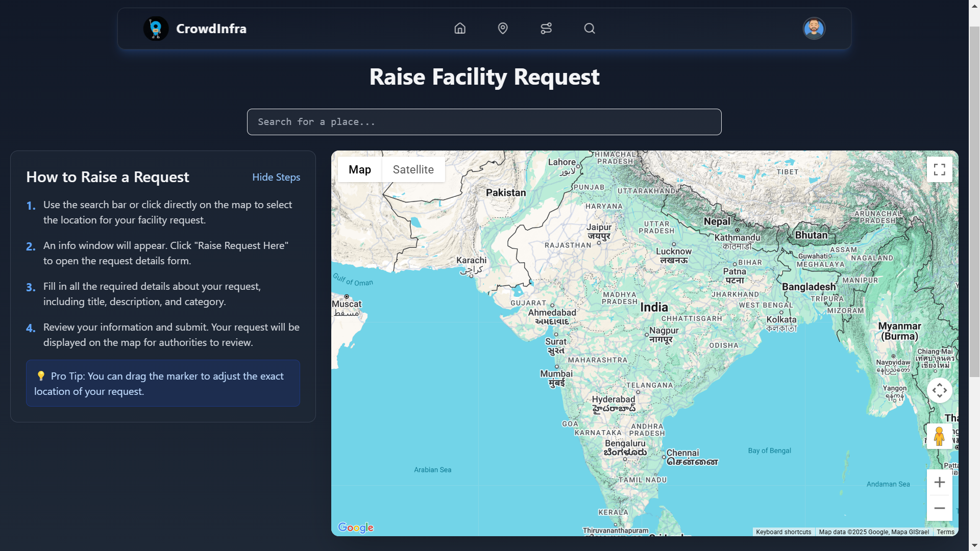Open the route icon in navbar

546,29
